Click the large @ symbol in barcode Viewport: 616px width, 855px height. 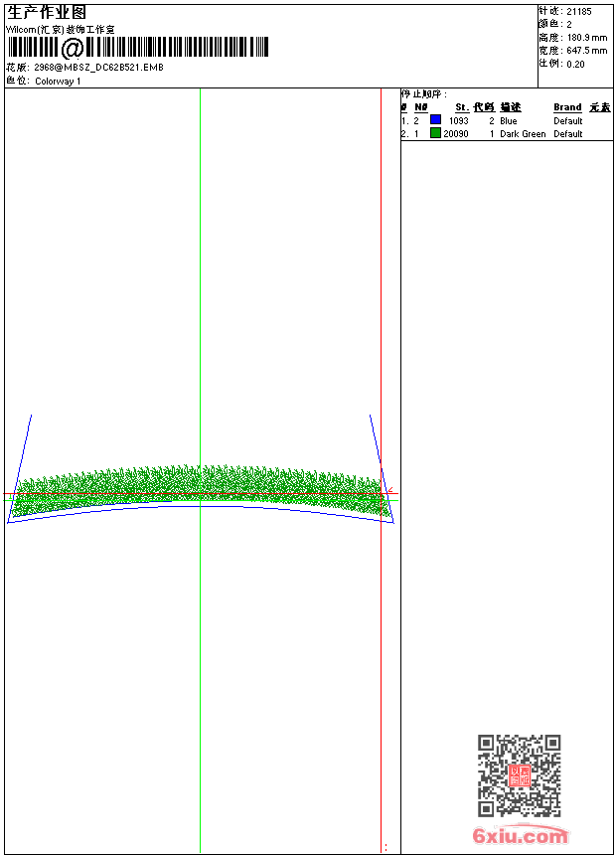(x=72, y=48)
